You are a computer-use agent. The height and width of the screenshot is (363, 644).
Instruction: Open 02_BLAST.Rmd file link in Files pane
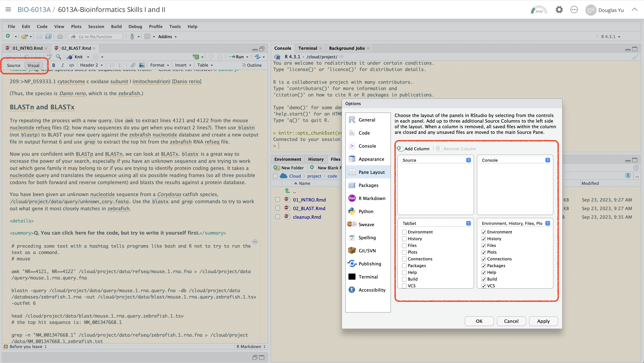coord(309,209)
